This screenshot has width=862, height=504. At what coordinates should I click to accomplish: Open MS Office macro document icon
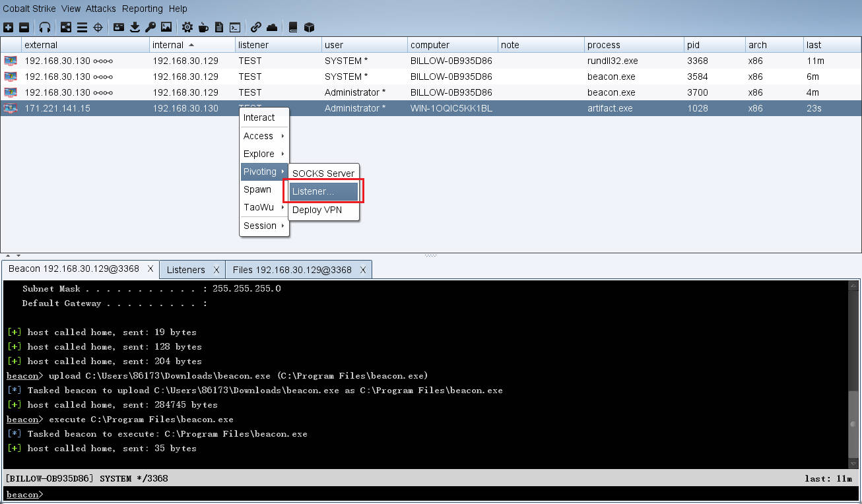pos(219,27)
